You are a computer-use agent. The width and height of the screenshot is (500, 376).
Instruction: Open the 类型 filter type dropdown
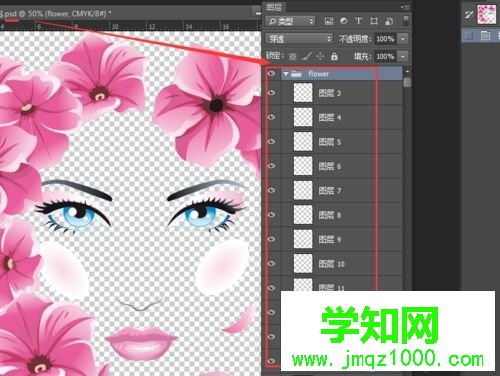(x=290, y=21)
